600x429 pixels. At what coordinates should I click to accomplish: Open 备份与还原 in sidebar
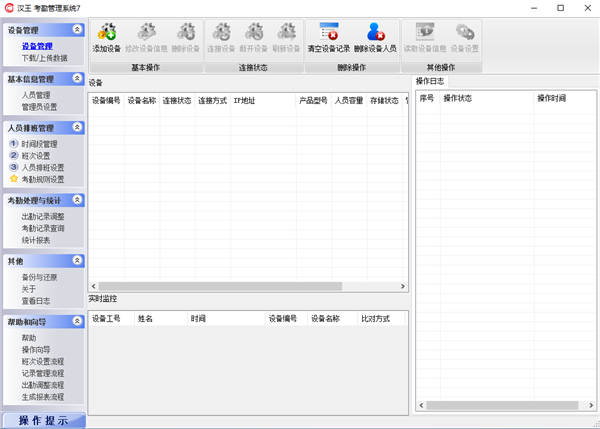pyautogui.click(x=39, y=277)
